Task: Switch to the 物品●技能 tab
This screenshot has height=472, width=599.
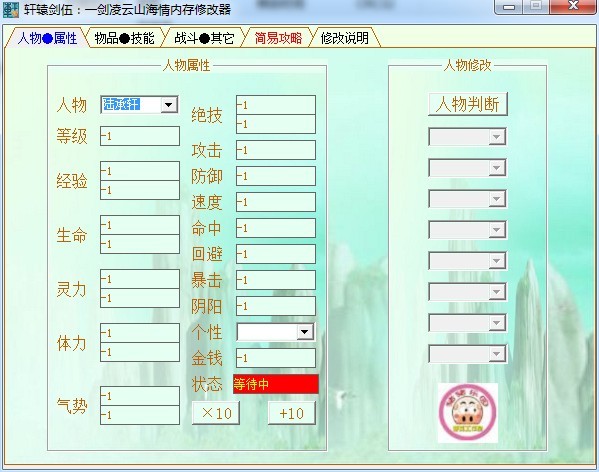Action: point(124,38)
